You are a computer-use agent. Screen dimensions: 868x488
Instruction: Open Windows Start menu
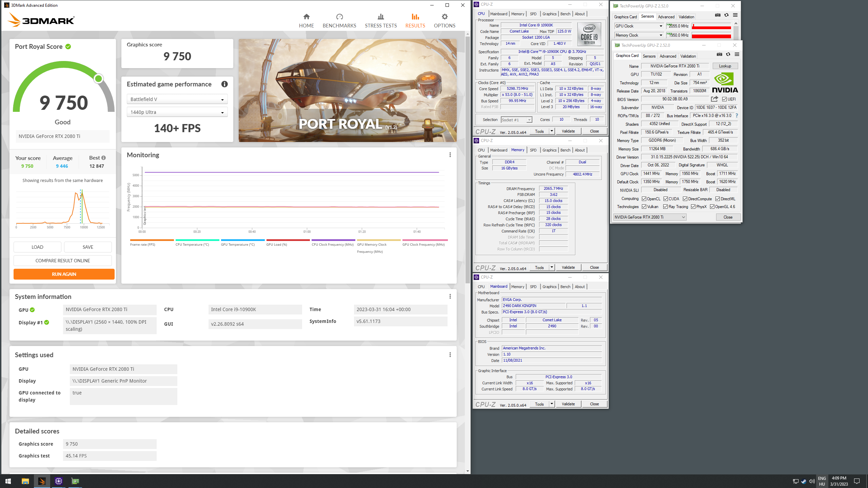[8, 481]
